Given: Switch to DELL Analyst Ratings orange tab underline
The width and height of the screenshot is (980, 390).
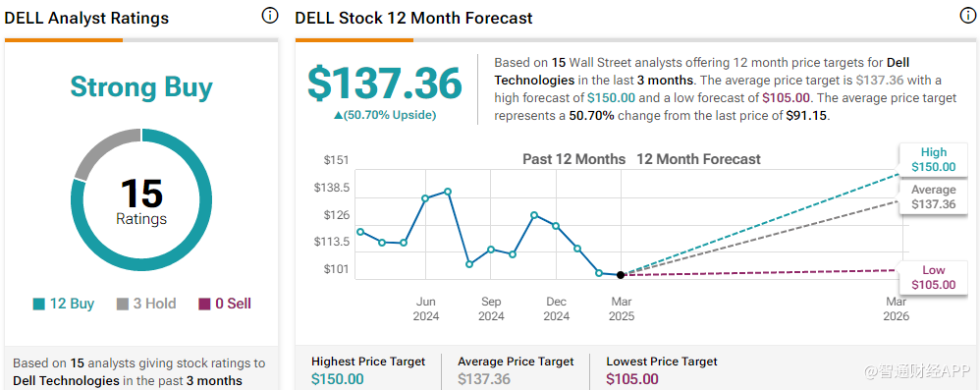Looking at the screenshot, I should [x=64, y=40].
